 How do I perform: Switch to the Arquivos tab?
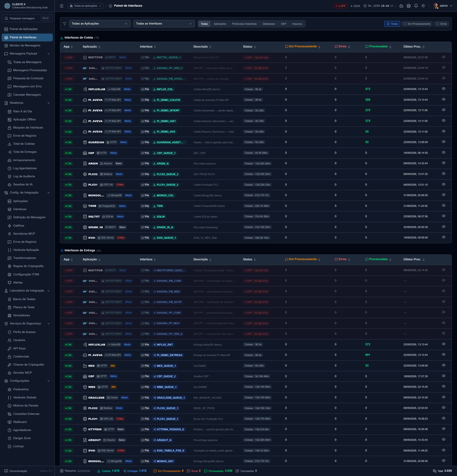coord(297,24)
